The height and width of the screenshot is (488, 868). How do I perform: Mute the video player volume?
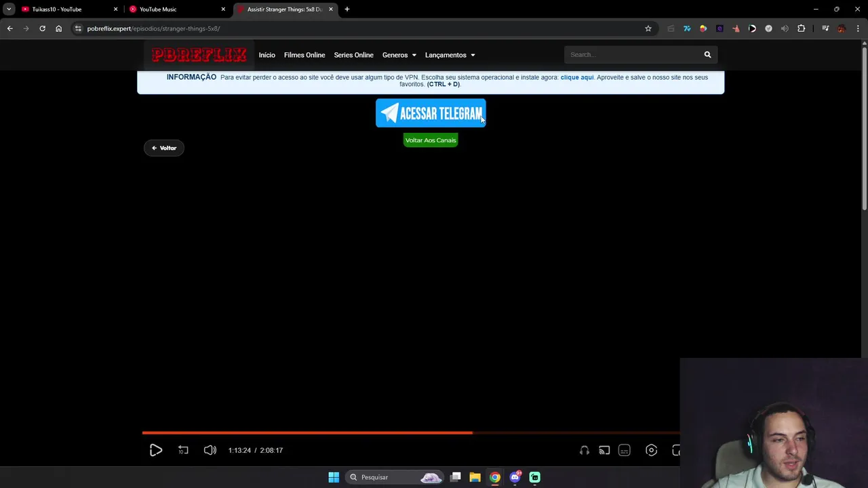click(x=210, y=450)
